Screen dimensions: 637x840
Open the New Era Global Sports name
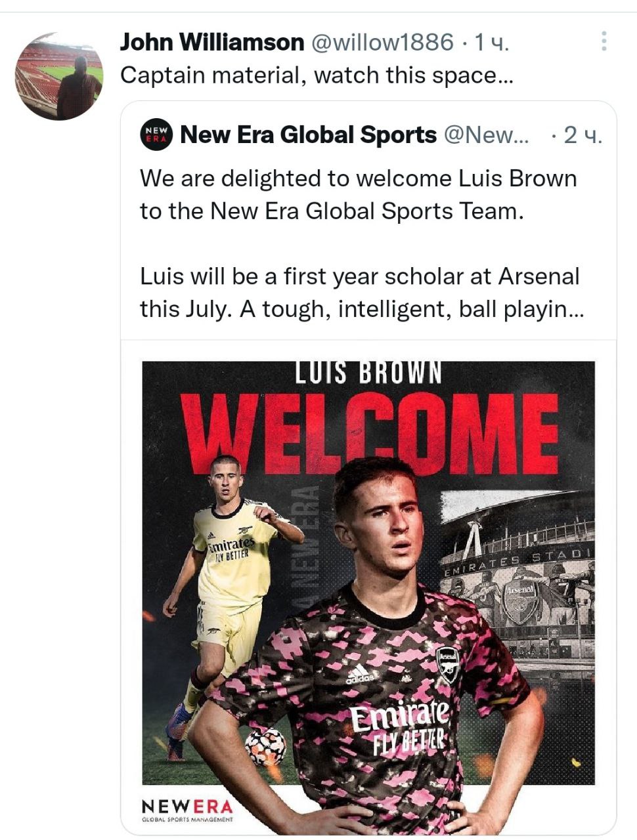308,135
